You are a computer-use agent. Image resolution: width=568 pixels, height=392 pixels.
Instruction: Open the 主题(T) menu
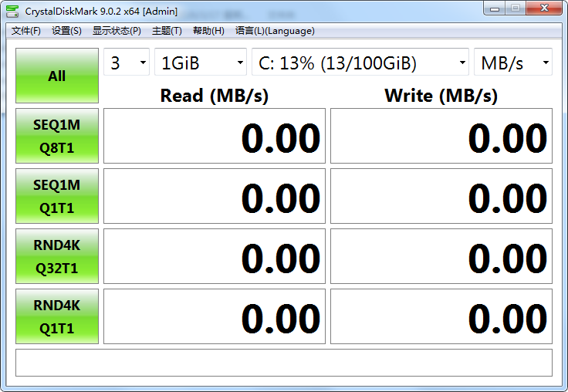167,31
